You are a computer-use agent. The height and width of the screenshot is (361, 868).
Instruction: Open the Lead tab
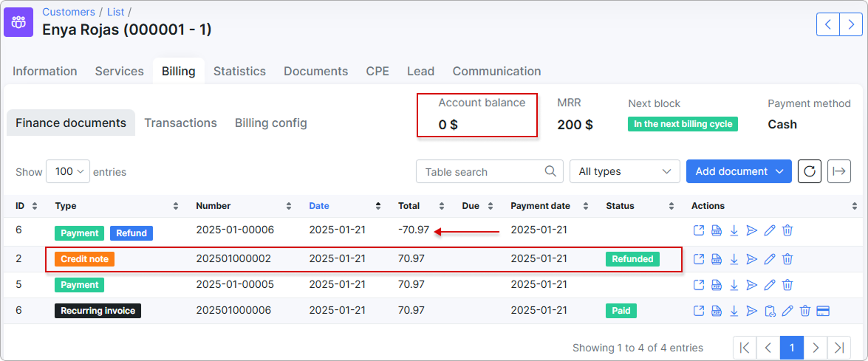coord(421,72)
